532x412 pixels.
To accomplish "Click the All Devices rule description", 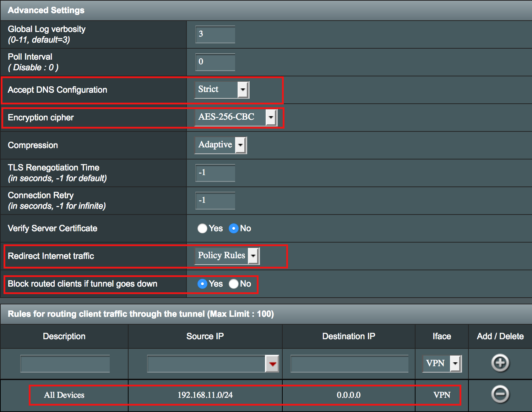I will [x=64, y=395].
